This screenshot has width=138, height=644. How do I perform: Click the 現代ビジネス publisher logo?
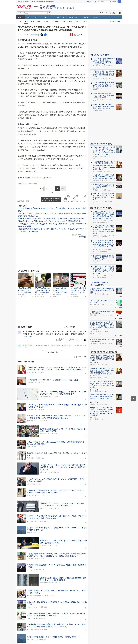77,35
